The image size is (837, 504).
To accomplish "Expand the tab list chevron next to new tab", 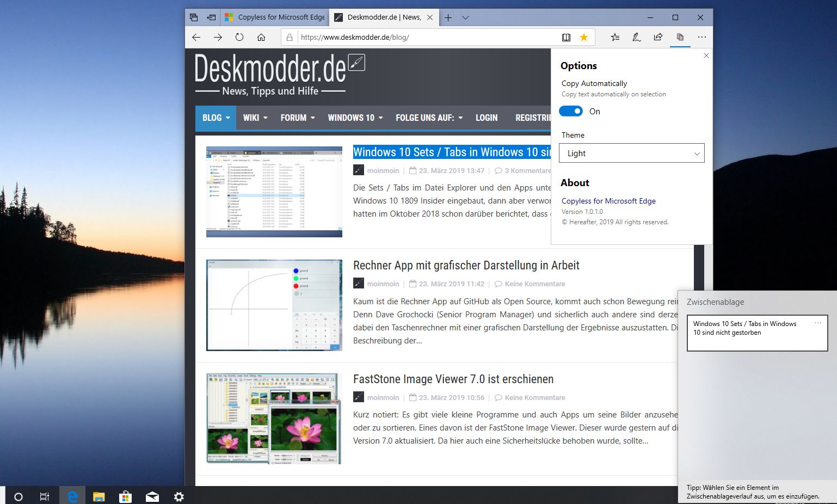I will [465, 17].
